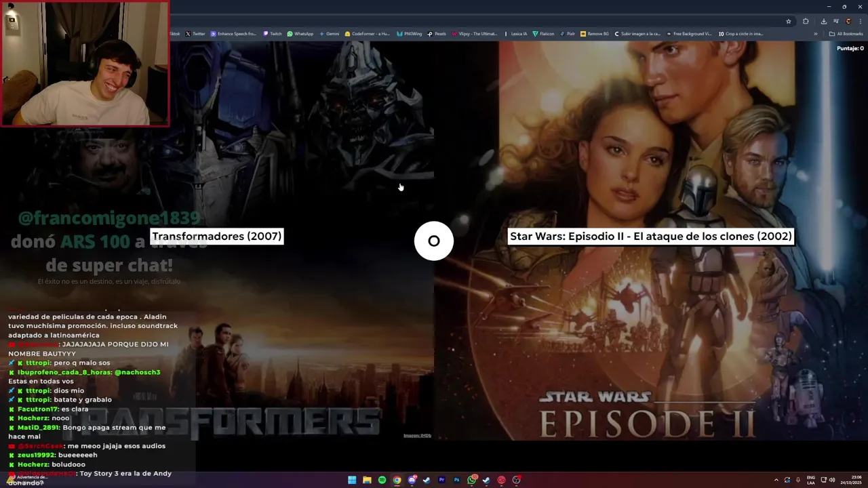Screen dimensions: 868x488
Task: Open the PNGWing bookmark
Action: [x=410, y=33]
